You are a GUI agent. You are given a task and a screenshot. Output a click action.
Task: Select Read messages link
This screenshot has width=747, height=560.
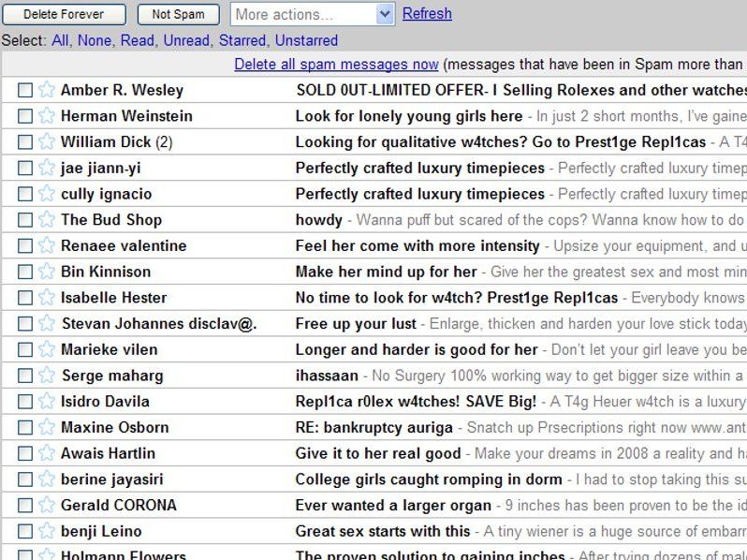pos(138,40)
